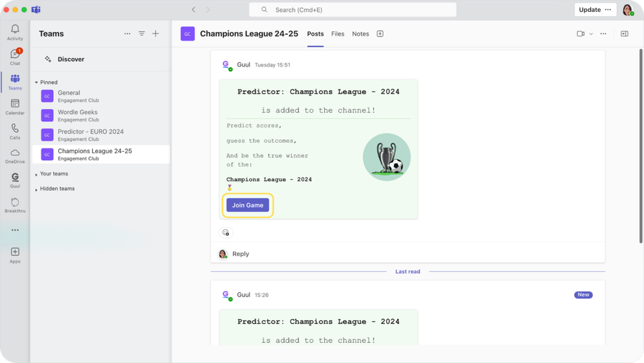The height and width of the screenshot is (363, 644).
Task: Select the Teams icon in sidebar
Action: pos(15,82)
